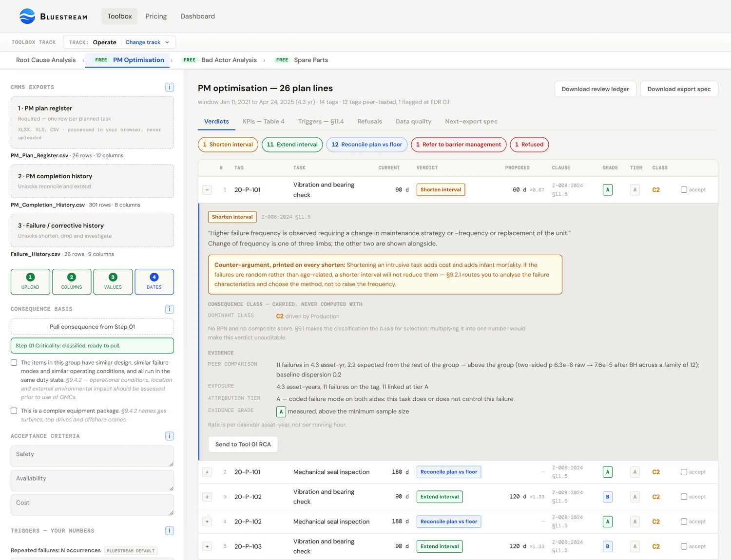The image size is (731, 560).
Task: Open the Toolbox menu
Action: click(x=119, y=16)
